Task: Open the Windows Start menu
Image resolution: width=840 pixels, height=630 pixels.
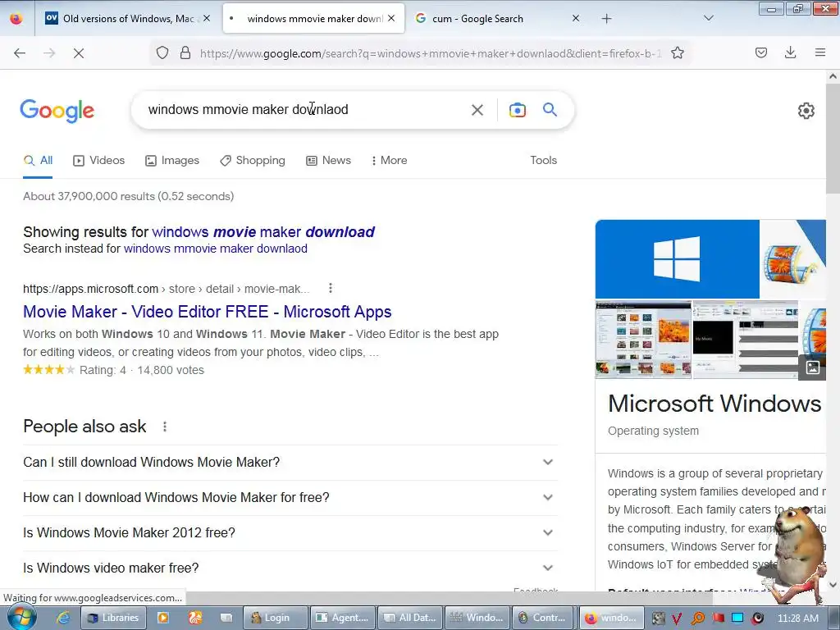Action: 21,618
